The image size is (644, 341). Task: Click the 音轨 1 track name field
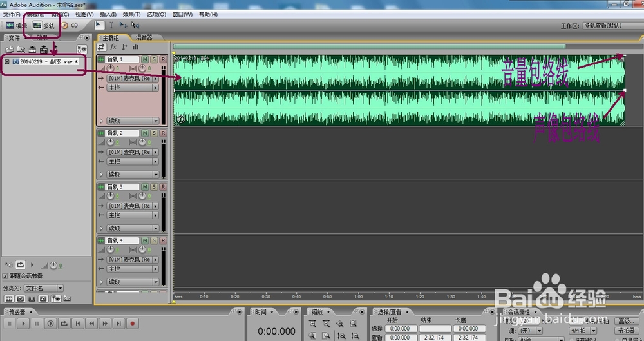click(122, 59)
